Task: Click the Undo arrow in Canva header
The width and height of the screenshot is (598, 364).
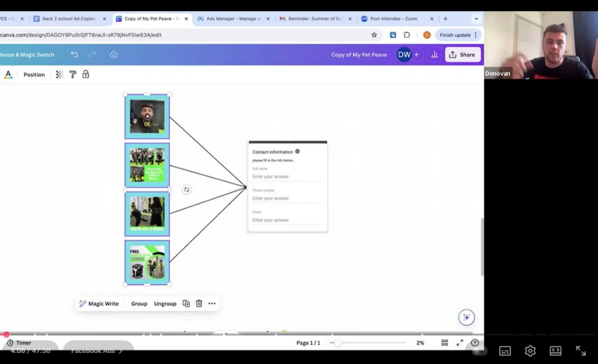Action: pos(74,54)
